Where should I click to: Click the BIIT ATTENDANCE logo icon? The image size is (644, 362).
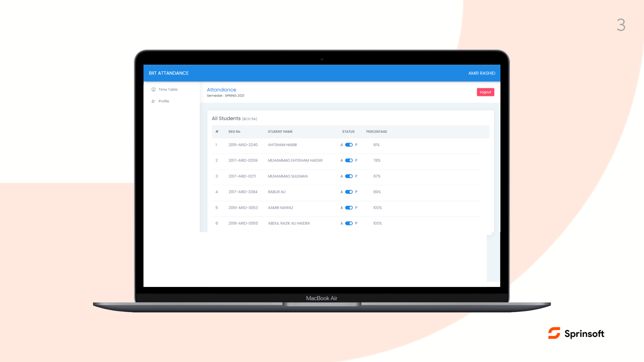click(x=168, y=73)
